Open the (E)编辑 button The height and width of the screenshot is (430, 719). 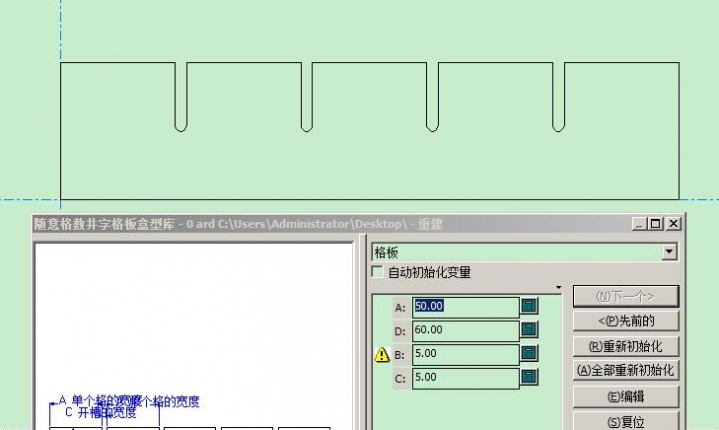point(626,396)
